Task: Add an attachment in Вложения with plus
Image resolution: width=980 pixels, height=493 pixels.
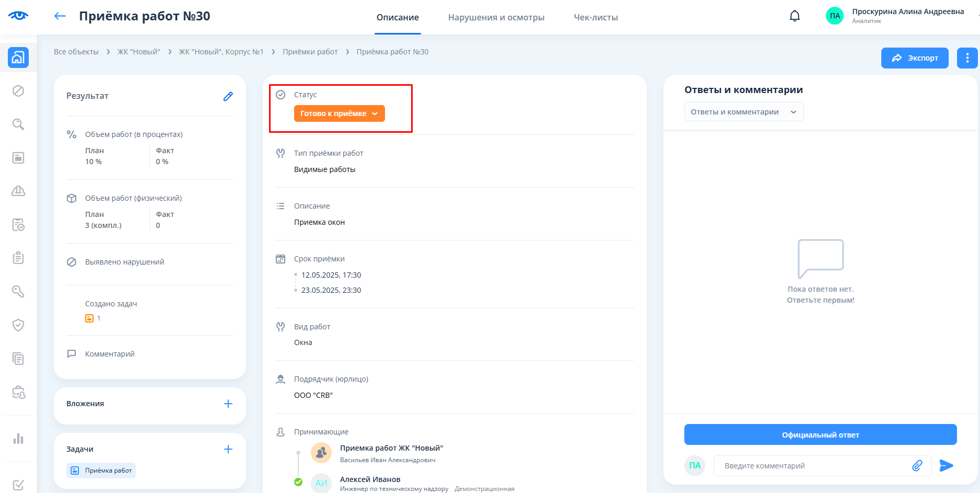Action: [x=228, y=404]
